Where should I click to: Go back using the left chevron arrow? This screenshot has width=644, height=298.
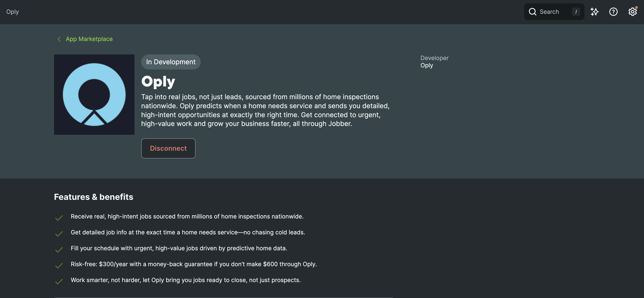[x=59, y=39]
